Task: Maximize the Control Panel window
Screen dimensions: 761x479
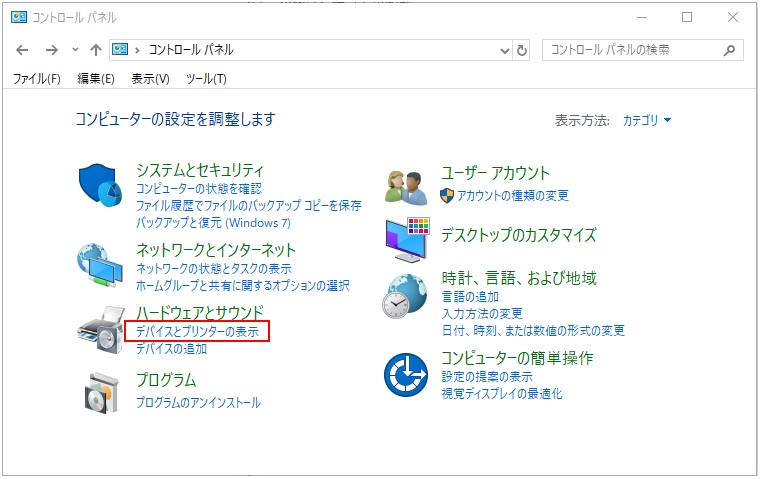Action: tap(687, 17)
